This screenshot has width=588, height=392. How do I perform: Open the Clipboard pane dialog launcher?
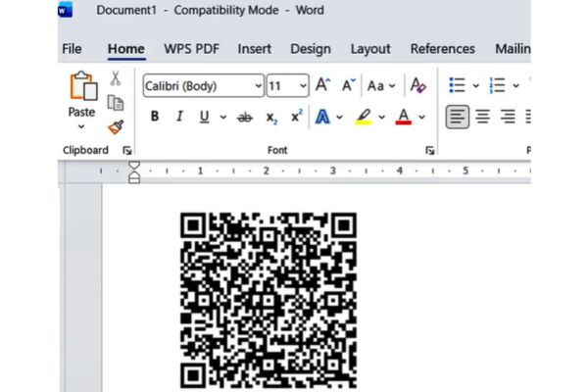coord(127,150)
